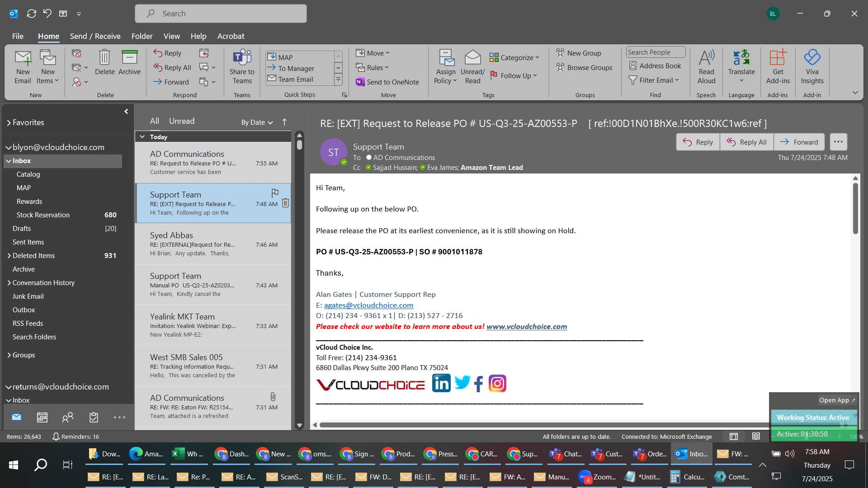Open the Move dropdown
This screenshot has height=488, width=868.
(x=373, y=53)
